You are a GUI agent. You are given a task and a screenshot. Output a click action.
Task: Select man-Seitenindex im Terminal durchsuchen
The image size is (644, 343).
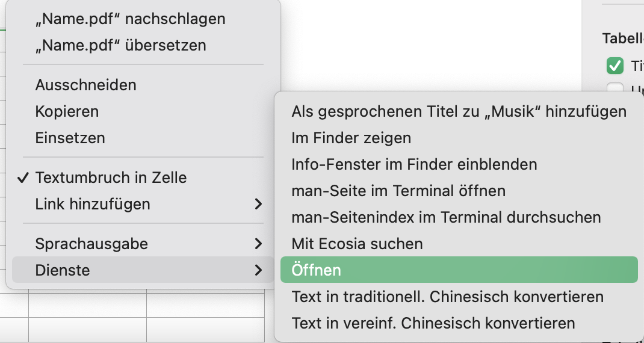[446, 217]
